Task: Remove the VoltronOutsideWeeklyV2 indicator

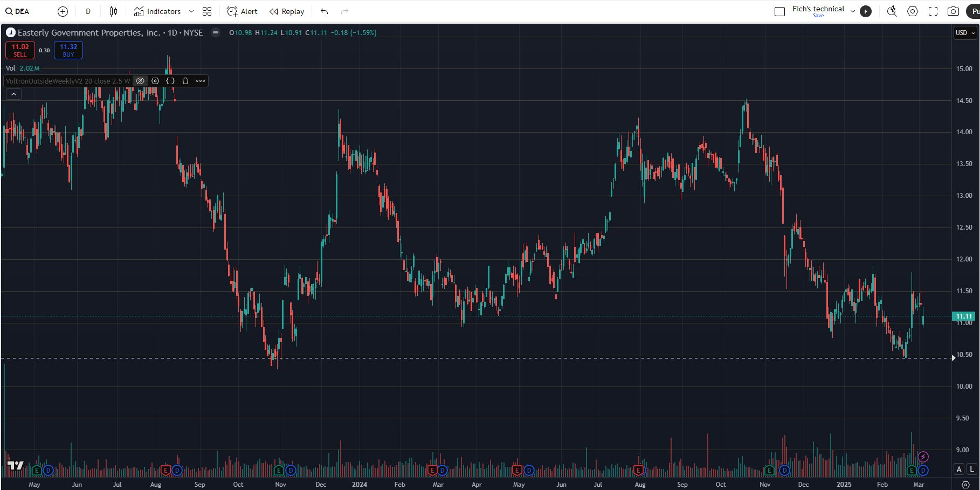Action: click(x=185, y=81)
